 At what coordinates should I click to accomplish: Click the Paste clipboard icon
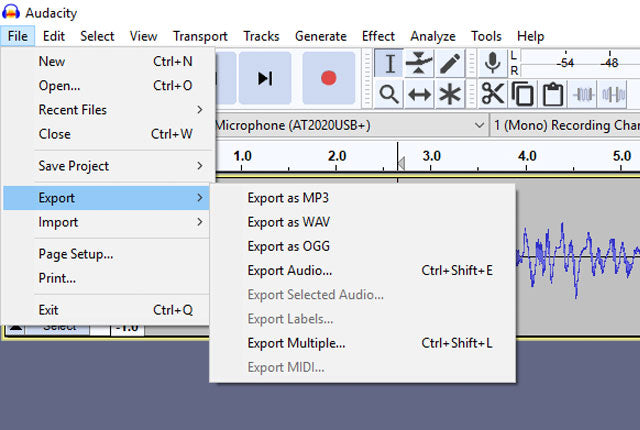(x=552, y=94)
